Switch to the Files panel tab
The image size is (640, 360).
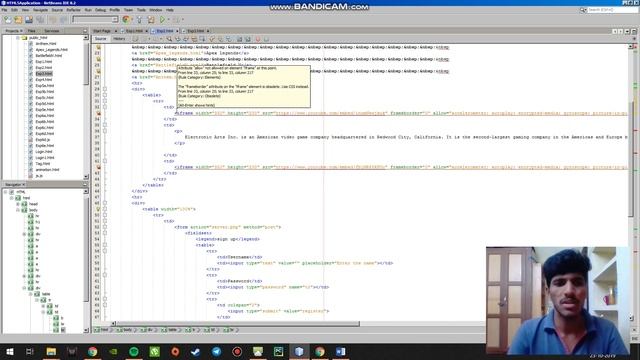click(32, 31)
